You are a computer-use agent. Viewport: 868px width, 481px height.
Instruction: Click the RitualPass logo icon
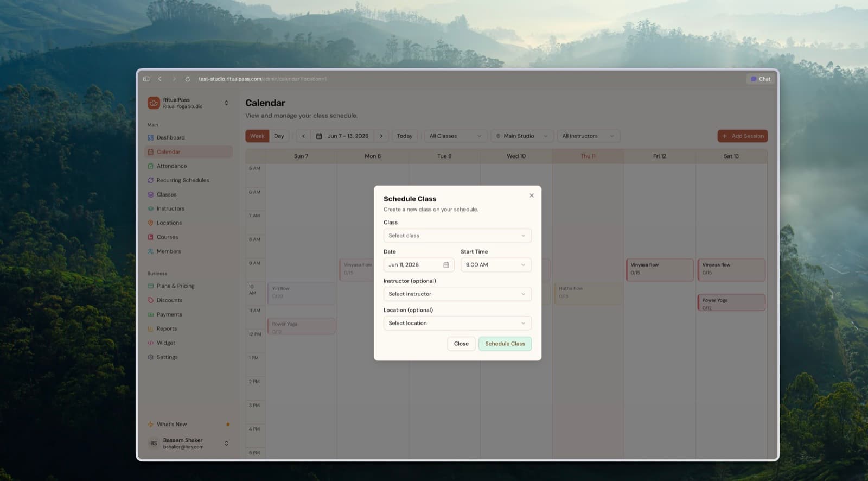pos(154,103)
